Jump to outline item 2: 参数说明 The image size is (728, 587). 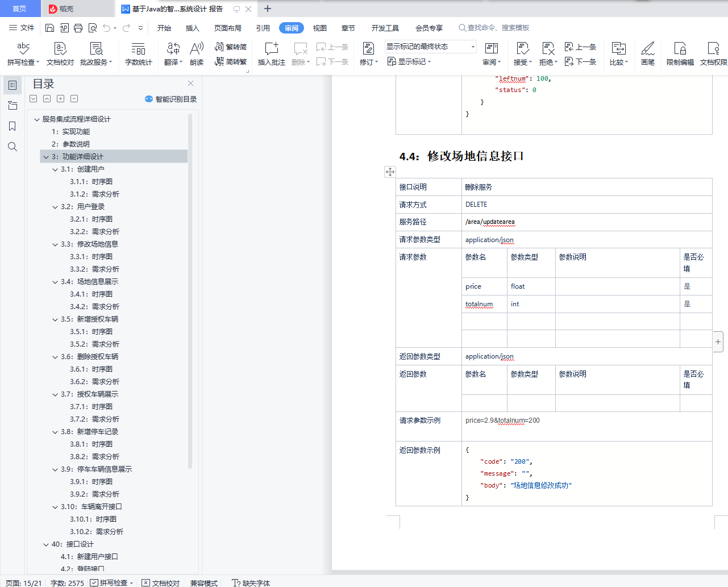(70, 144)
